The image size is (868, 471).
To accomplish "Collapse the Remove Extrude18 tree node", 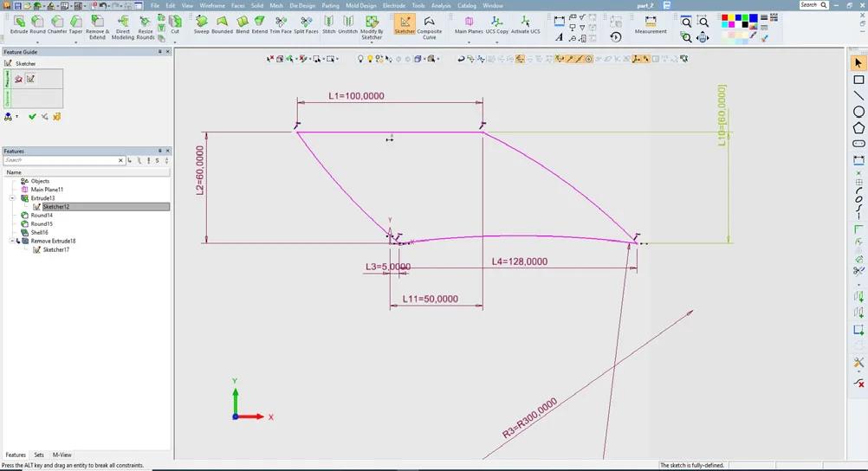I will [x=12, y=242].
